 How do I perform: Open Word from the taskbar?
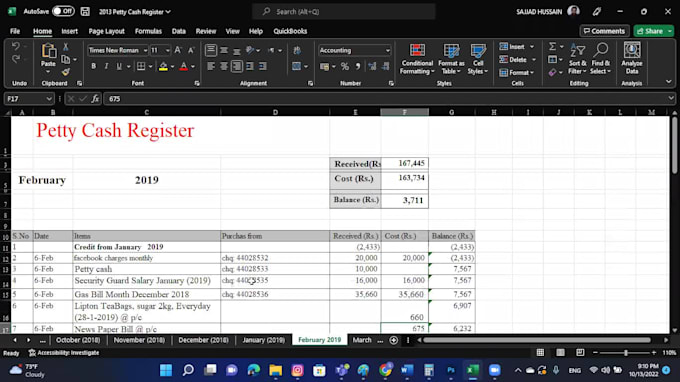(x=407, y=370)
